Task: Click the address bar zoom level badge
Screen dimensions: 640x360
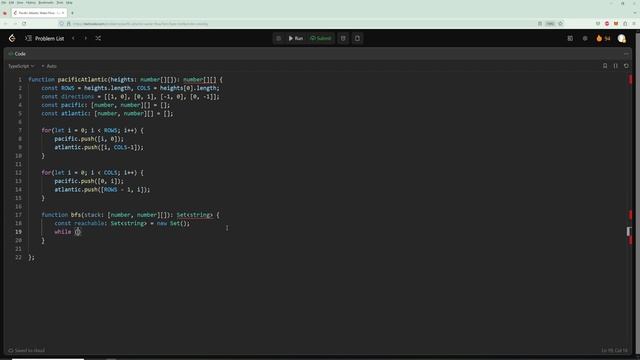Action: coord(550,24)
